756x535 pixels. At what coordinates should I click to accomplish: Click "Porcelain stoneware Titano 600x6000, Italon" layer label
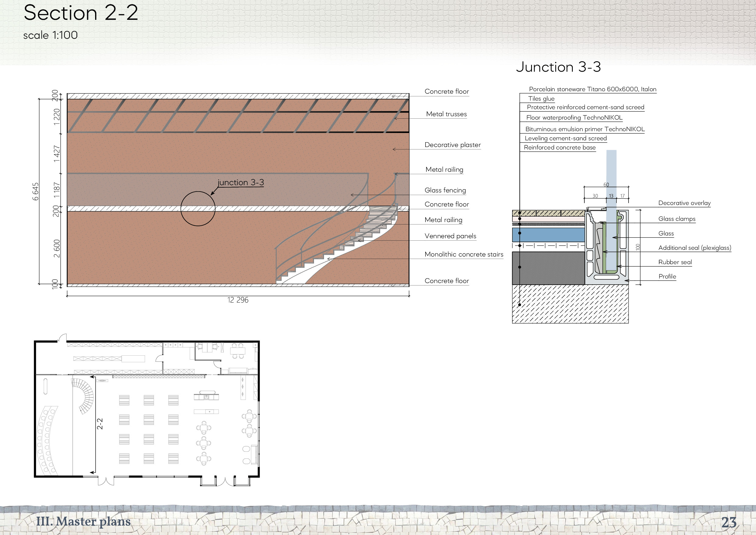point(592,89)
